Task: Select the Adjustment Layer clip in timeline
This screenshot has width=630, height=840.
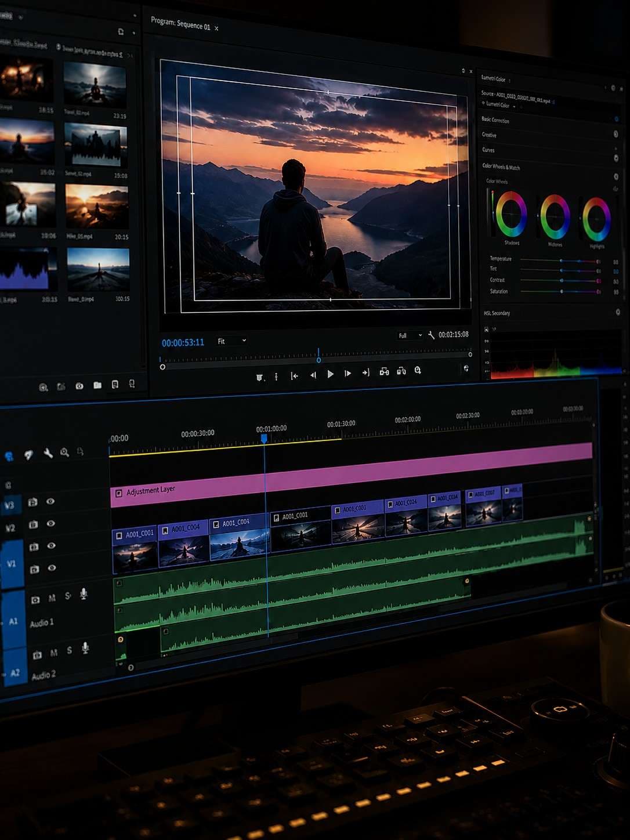Action: pyautogui.click(x=352, y=476)
